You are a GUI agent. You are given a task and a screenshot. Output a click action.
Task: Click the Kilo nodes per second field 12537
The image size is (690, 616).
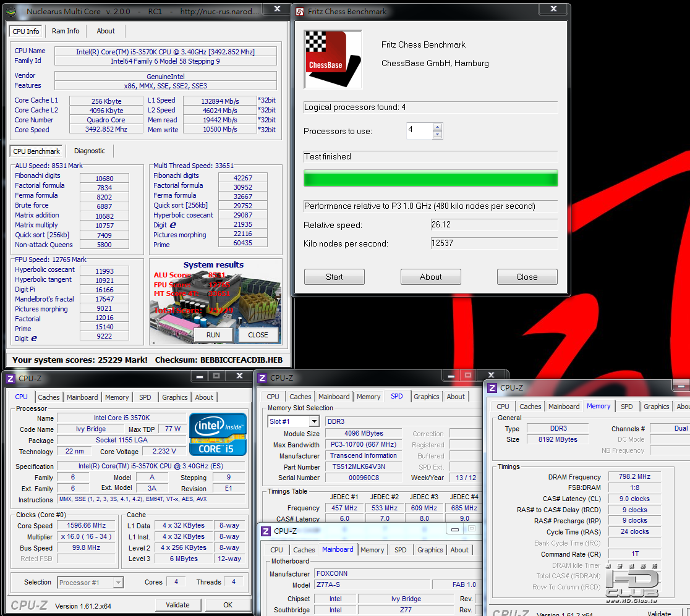click(x=494, y=243)
